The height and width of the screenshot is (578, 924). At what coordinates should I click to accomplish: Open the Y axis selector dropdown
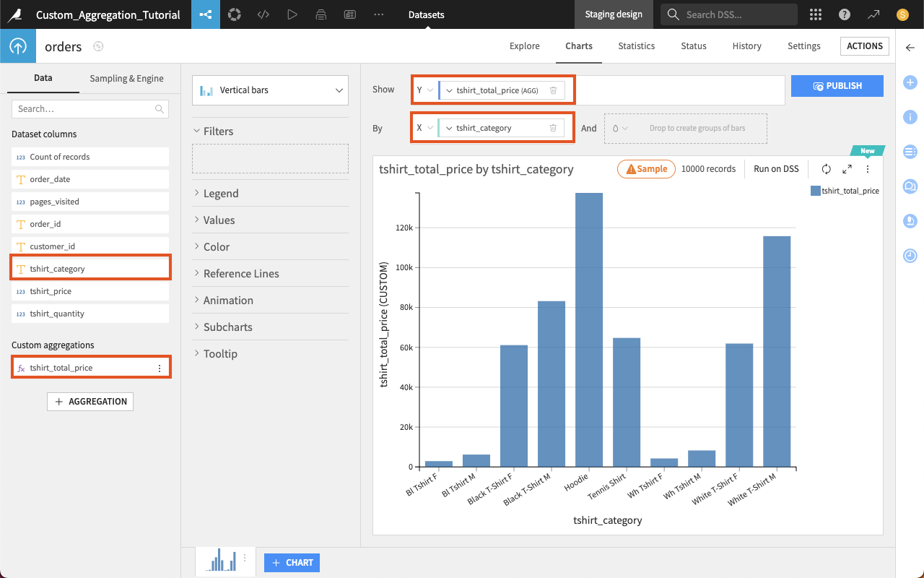coord(425,90)
